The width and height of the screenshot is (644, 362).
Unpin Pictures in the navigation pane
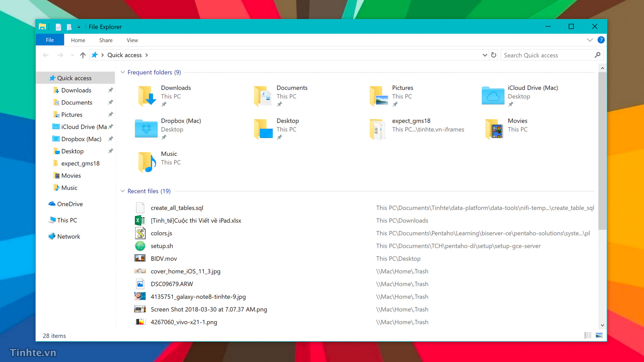(111, 114)
